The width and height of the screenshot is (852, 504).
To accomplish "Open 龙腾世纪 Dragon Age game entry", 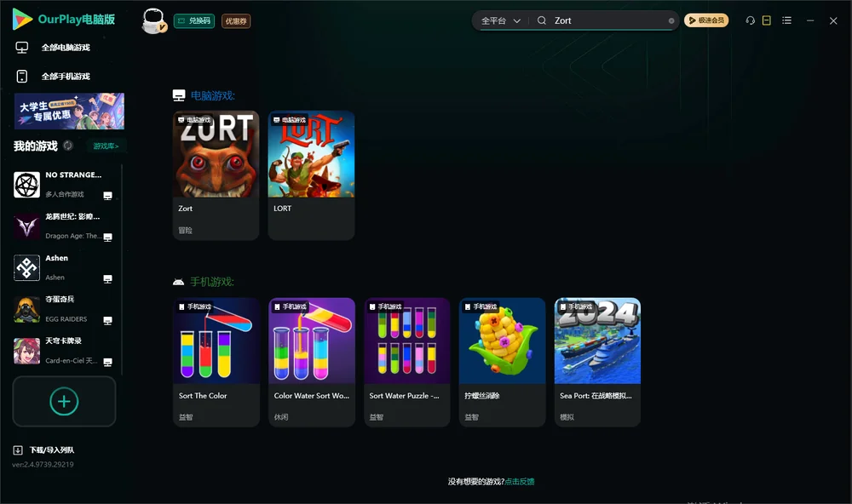I will pyautogui.click(x=63, y=226).
